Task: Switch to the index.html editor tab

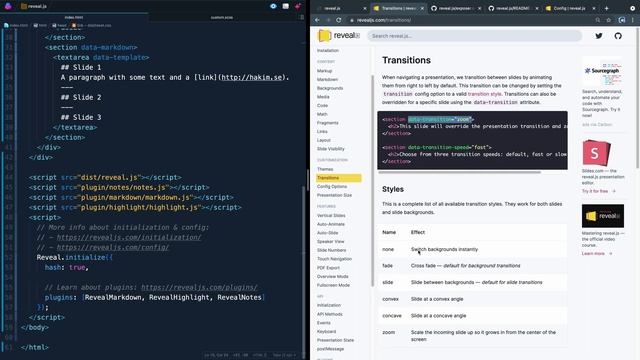Action: [x=74, y=18]
